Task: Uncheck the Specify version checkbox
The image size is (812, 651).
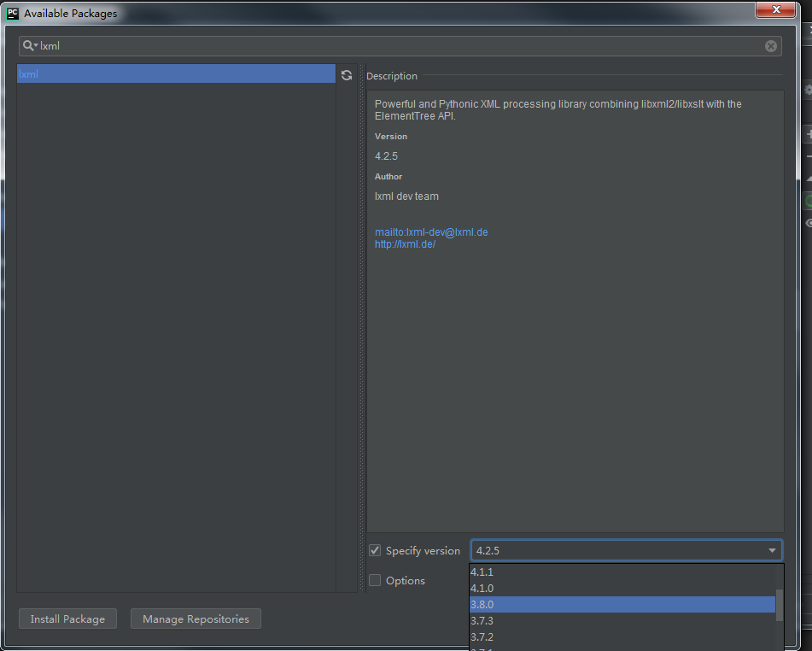Action: point(374,550)
